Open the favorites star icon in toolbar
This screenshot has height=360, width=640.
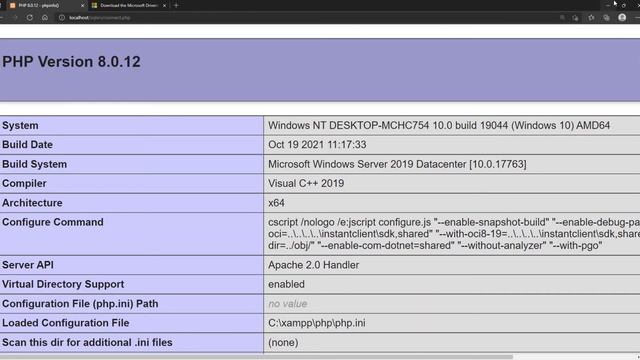pyautogui.click(x=591, y=18)
